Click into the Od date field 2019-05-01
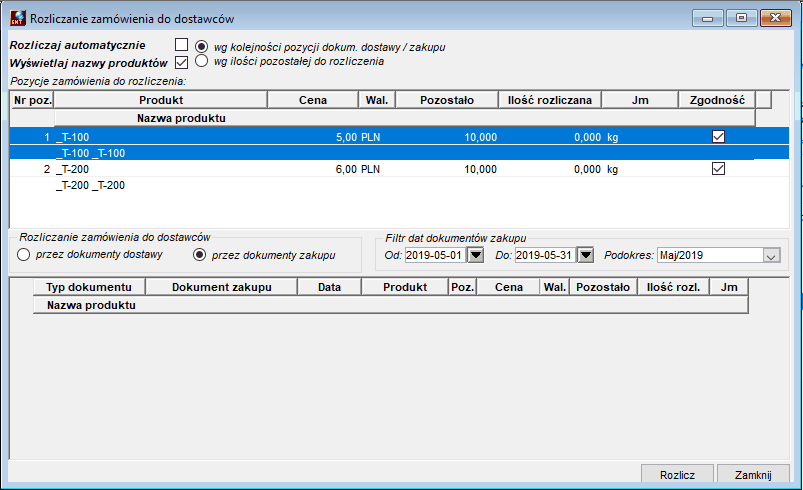 coord(435,255)
